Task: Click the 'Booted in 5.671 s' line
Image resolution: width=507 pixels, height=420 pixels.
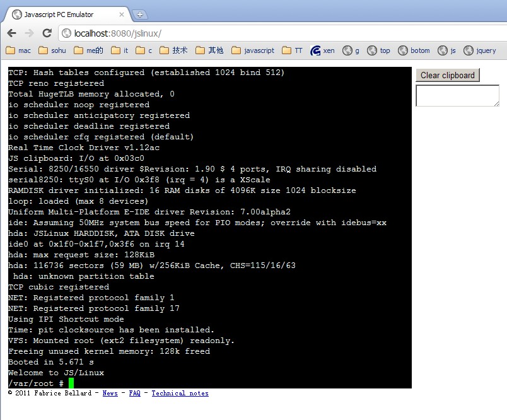Action: click(x=51, y=362)
